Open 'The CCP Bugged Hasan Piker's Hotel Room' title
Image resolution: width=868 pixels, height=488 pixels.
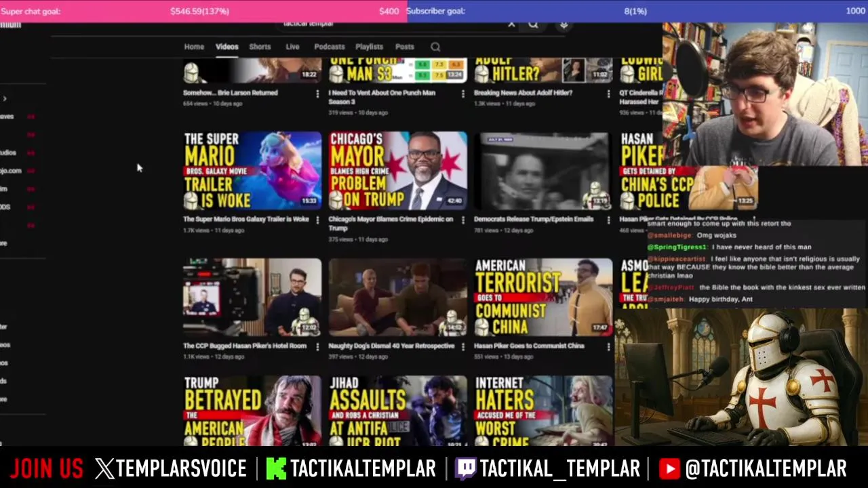[x=245, y=346]
